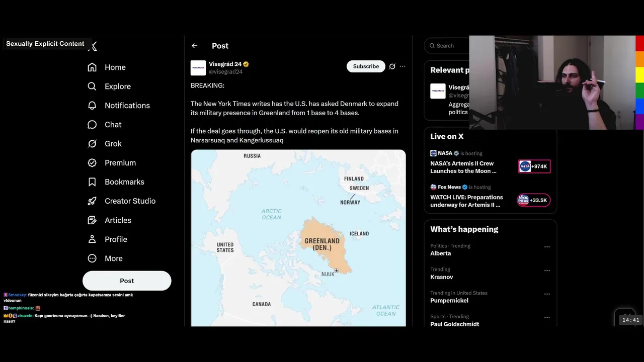Click the search magnifier icon
This screenshot has height=362, width=644.
coord(432,46)
